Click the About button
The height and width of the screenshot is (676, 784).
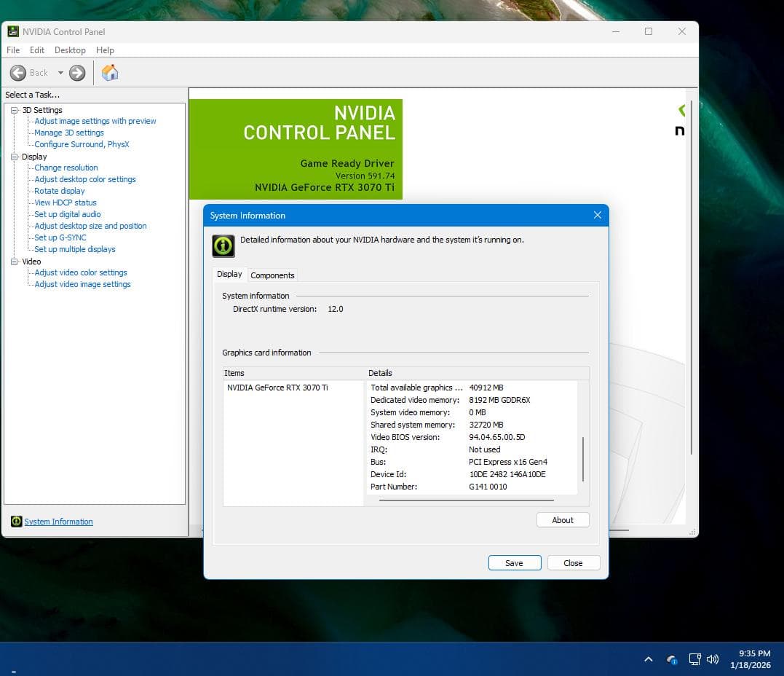click(562, 520)
